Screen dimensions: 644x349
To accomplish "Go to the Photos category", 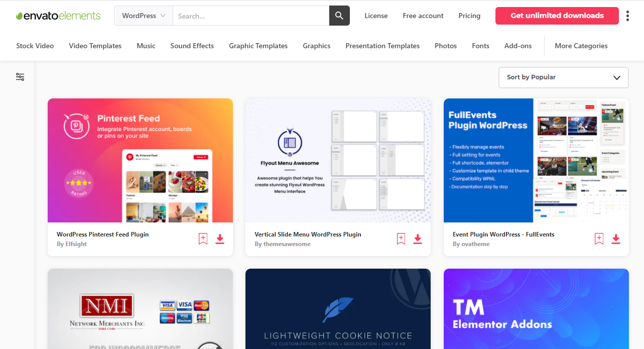I will (x=446, y=46).
